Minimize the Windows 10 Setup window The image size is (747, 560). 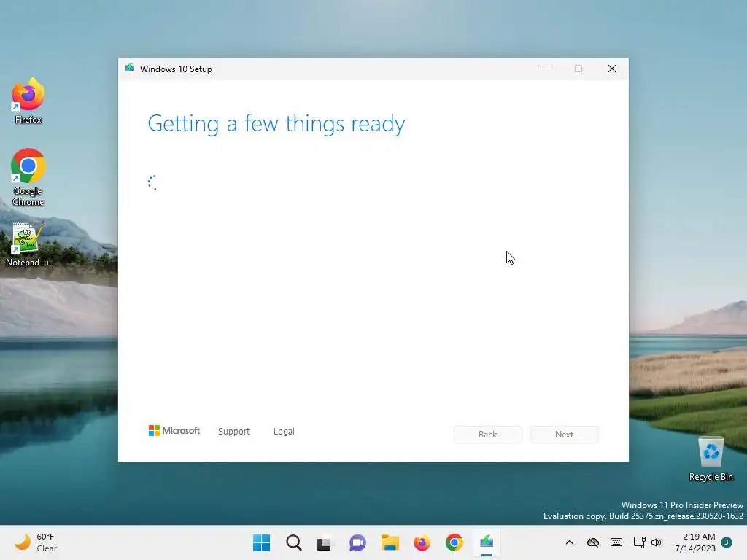coord(546,69)
